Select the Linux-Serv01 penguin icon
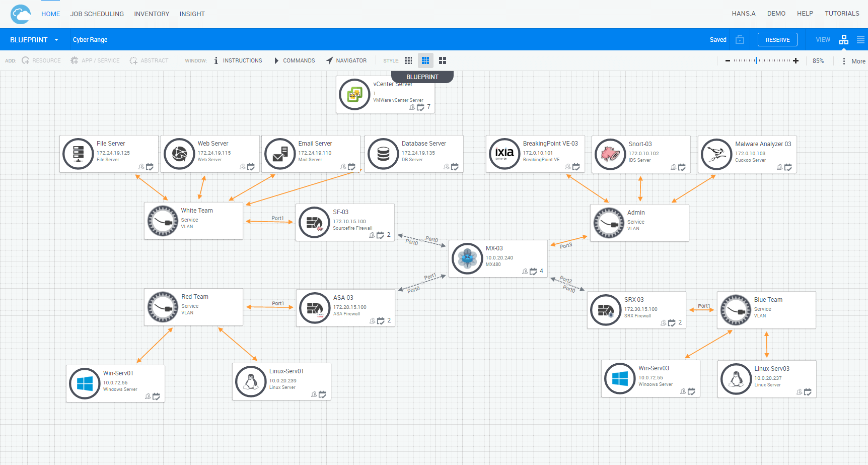Viewport: 868px width, 465px height. click(251, 381)
